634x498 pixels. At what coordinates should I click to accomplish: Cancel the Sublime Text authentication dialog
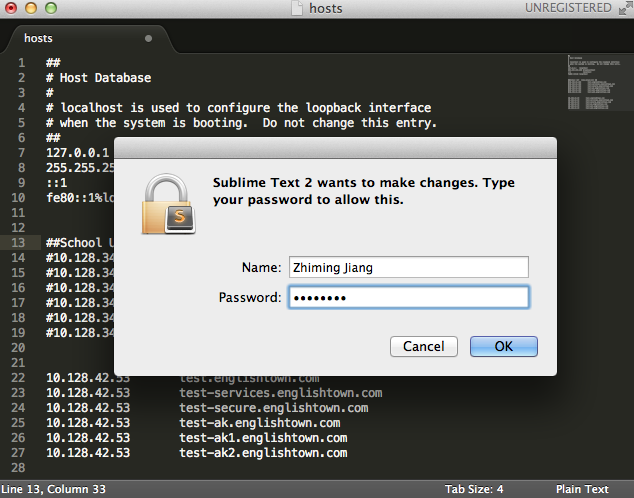[424, 346]
